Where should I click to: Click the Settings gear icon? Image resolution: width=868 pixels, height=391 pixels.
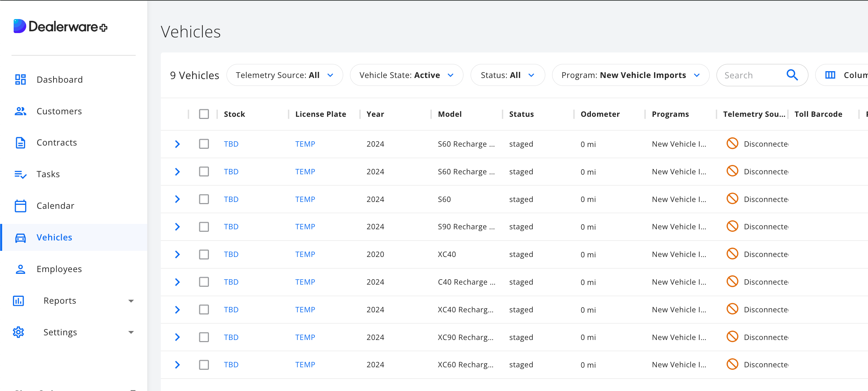[18, 332]
